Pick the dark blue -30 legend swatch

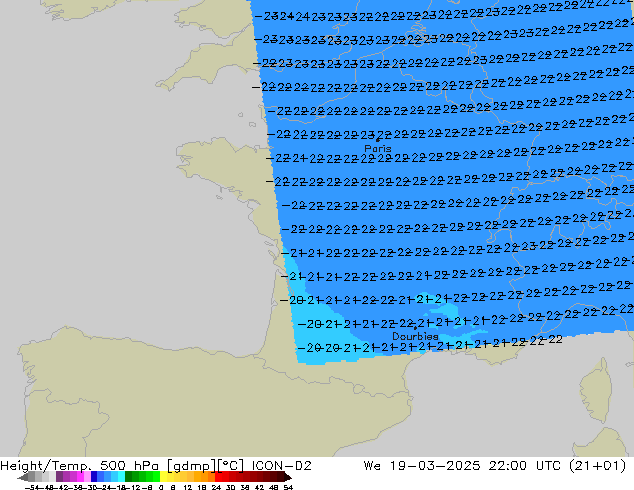94,476
